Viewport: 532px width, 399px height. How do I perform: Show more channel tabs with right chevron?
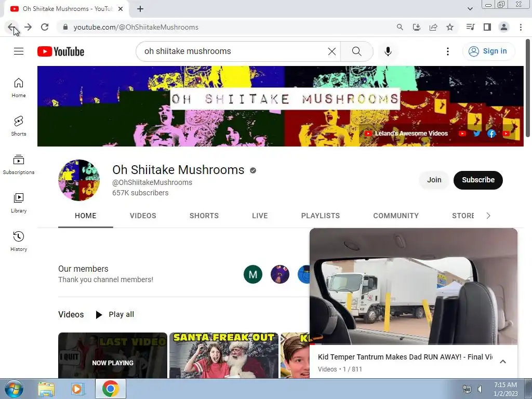[x=488, y=216]
